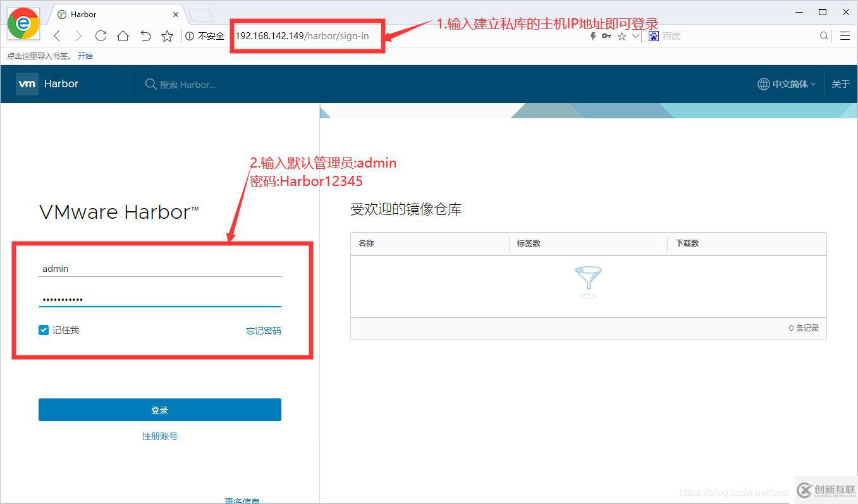Reload the page using the refresh icon
Viewport: 858px width, 504px height.
[101, 36]
